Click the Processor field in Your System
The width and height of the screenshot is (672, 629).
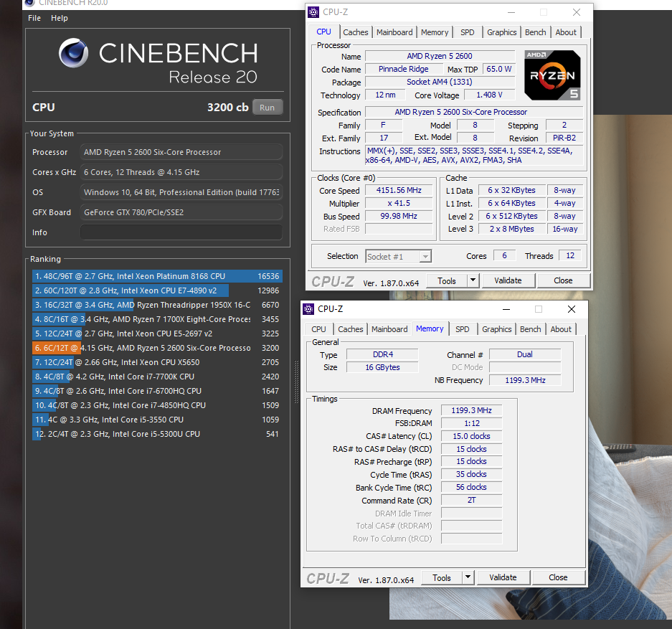181,152
